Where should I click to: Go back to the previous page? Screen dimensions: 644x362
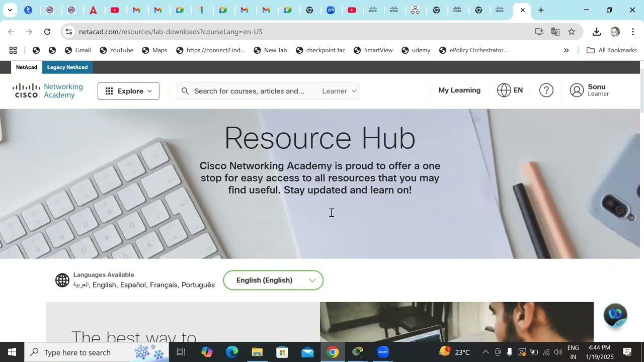(11, 32)
